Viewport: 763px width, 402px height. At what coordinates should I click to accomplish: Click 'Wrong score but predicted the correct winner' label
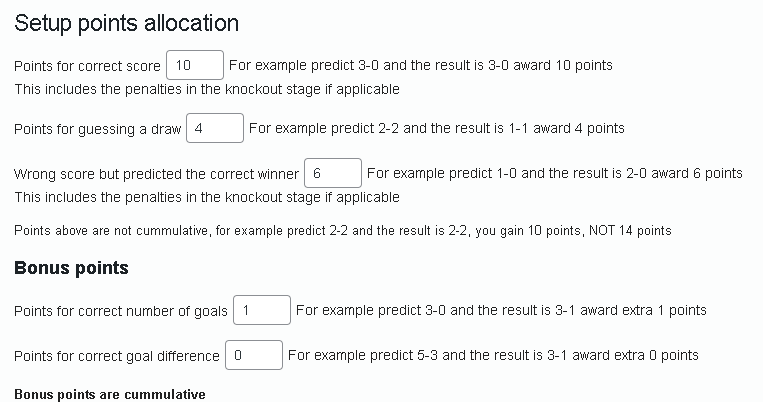point(156,174)
